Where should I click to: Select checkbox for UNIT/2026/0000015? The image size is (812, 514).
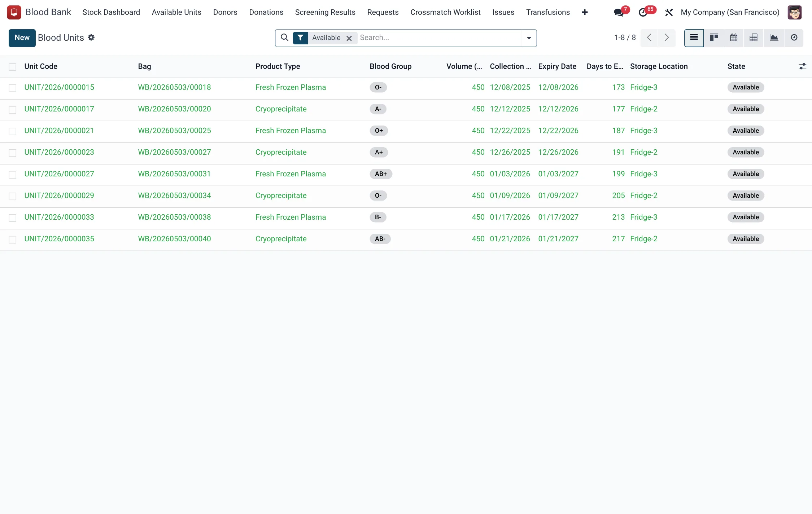tap(13, 88)
